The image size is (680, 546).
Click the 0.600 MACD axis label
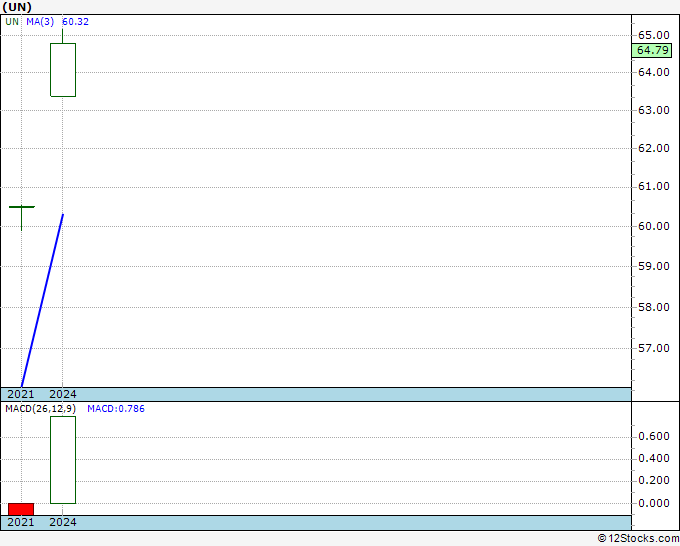(654, 436)
